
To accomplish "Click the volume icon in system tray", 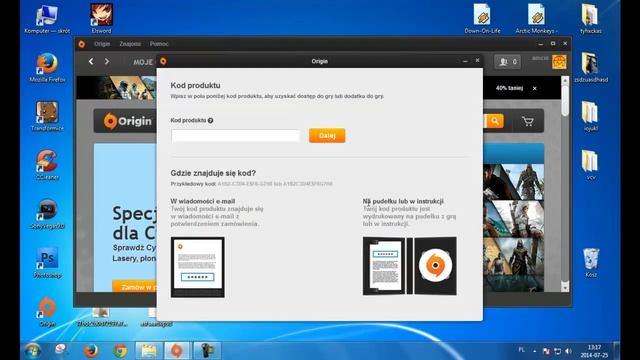I will click(x=569, y=351).
